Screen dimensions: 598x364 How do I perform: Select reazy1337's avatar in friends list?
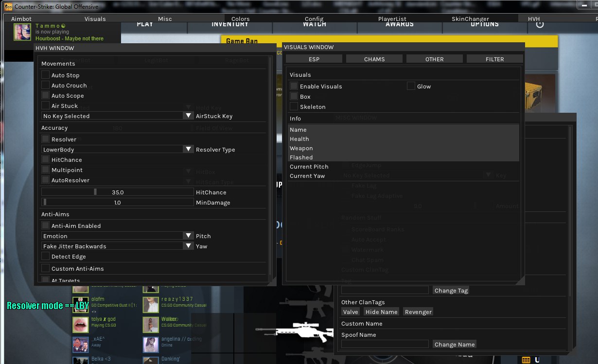pos(151,305)
